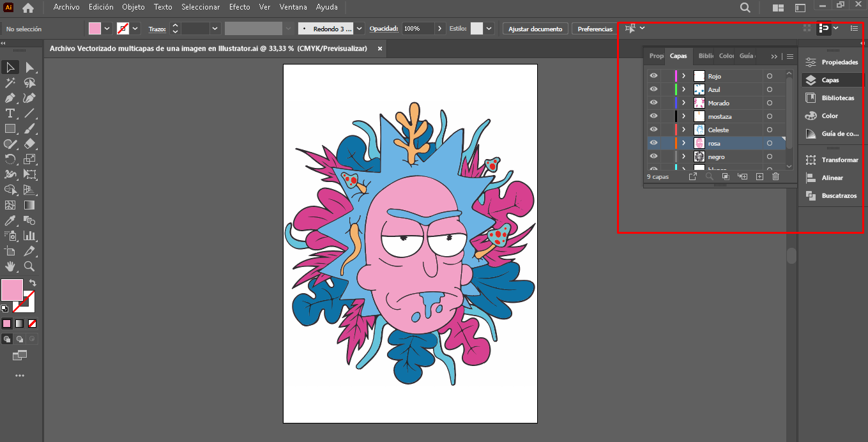
Task: Hide the Celeste layer
Action: (653, 130)
